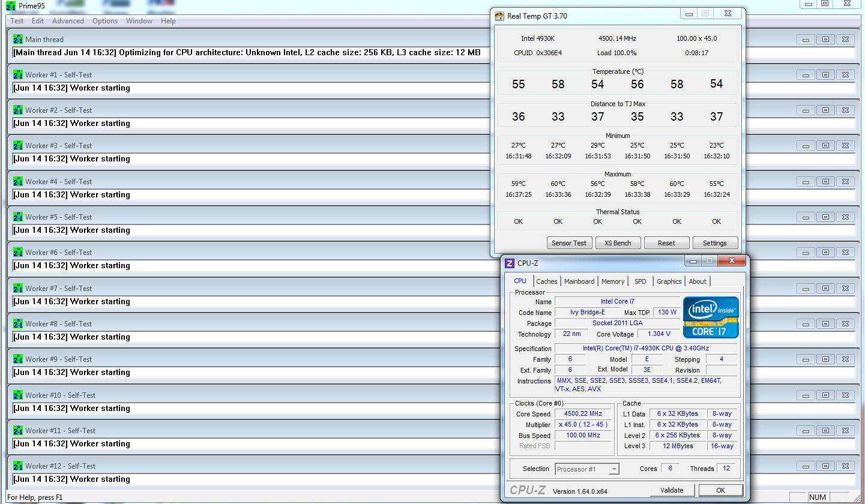Click the XS Bench button in Real Temp
Viewport: 865px width, 504px height.
(x=618, y=243)
